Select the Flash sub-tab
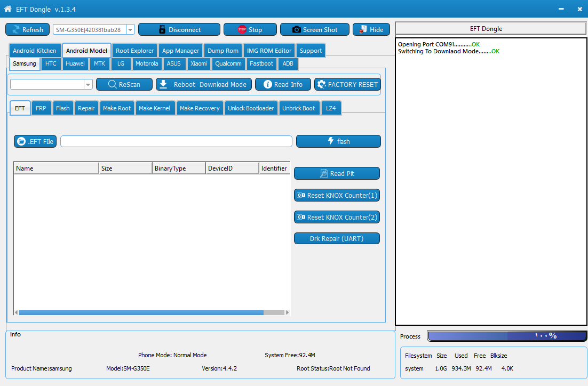Image resolution: width=588 pixels, height=386 pixels. coord(62,108)
